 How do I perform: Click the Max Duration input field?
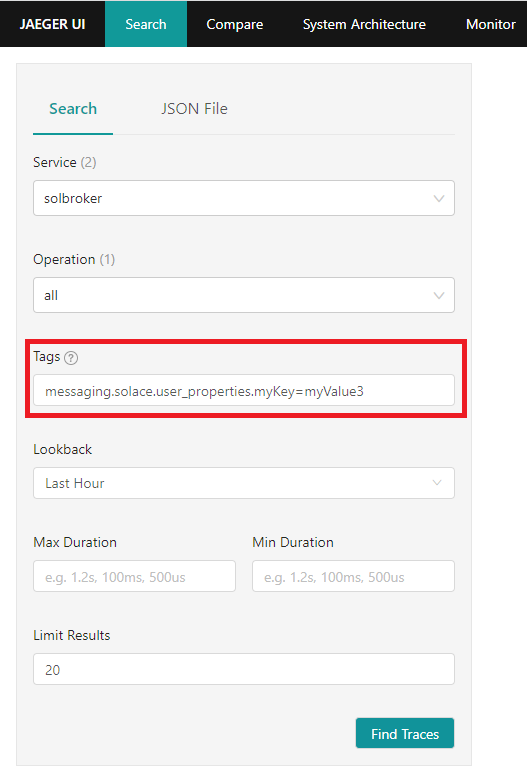(134, 576)
